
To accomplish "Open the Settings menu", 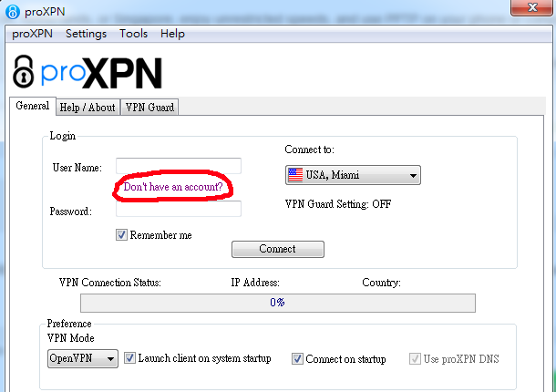I will pyautogui.click(x=86, y=34).
